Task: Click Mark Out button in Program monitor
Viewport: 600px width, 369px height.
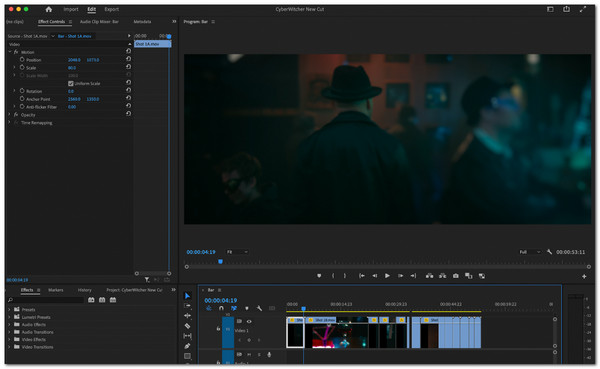Action: [x=345, y=276]
